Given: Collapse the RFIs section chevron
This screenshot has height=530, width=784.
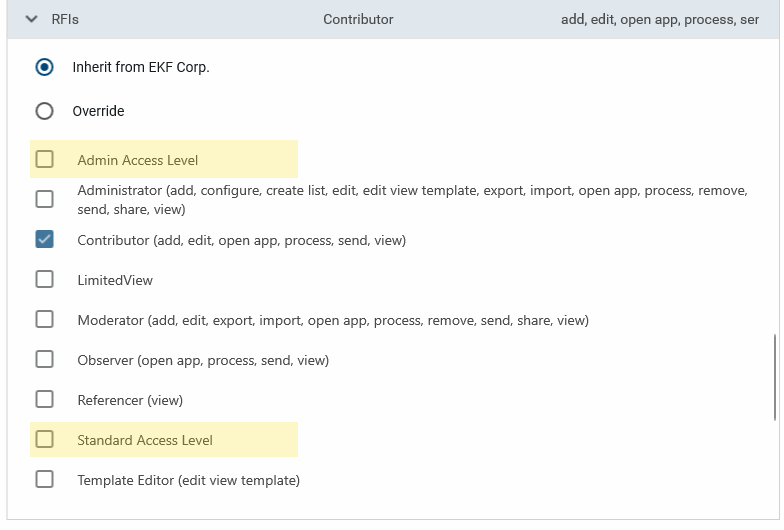Looking at the screenshot, I should click(32, 19).
